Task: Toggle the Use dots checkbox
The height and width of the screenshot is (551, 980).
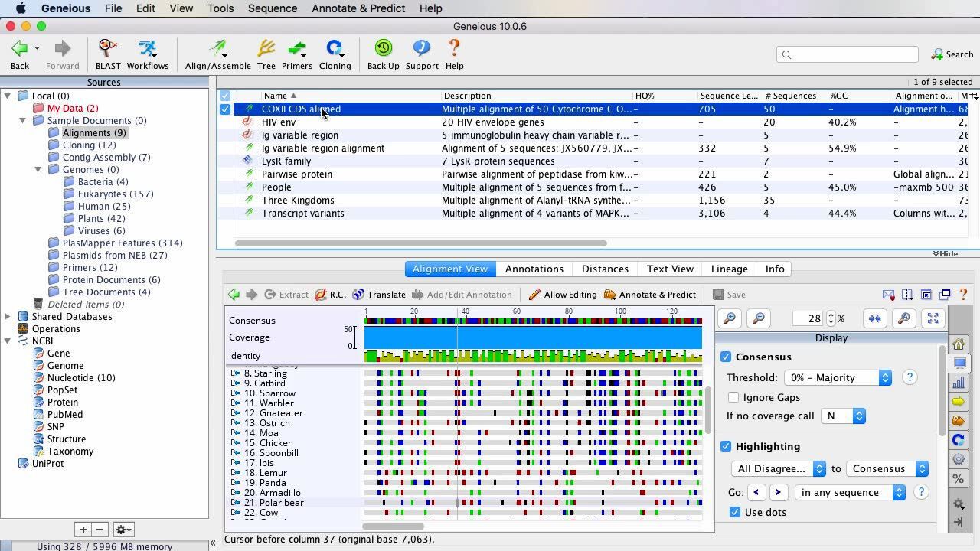Action: pos(735,512)
